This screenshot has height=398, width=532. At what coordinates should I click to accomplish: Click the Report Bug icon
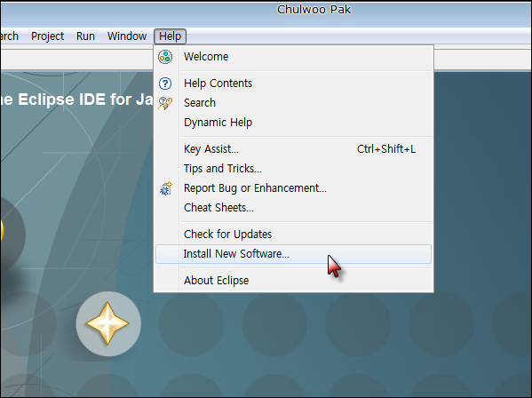tap(166, 188)
